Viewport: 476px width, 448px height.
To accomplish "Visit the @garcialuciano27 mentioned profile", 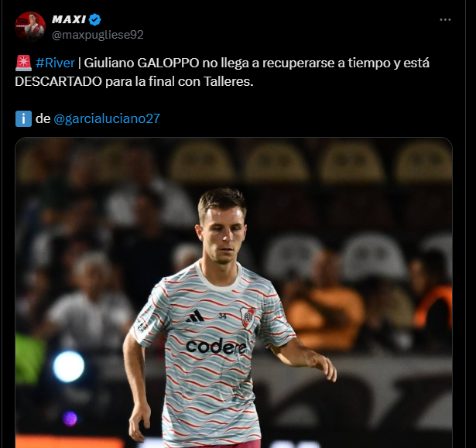I will (107, 118).
